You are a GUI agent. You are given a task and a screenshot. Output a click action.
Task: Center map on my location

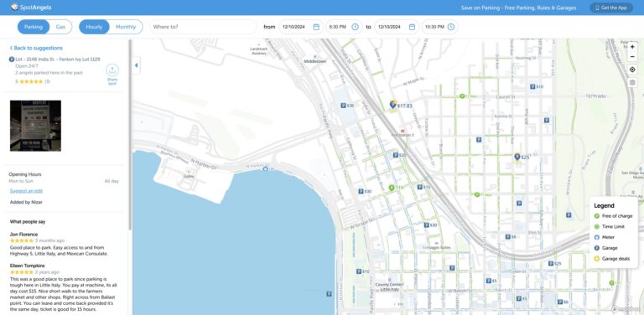[632, 70]
